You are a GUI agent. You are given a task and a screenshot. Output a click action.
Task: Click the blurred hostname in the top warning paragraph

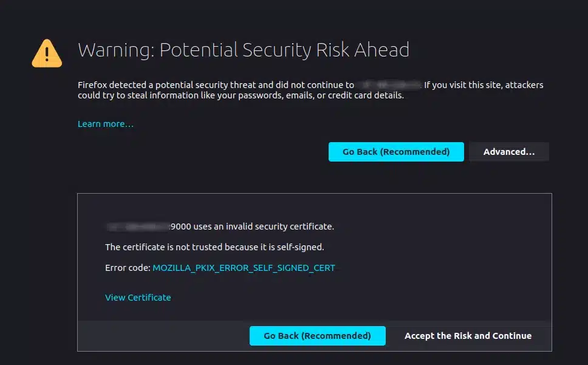389,85
